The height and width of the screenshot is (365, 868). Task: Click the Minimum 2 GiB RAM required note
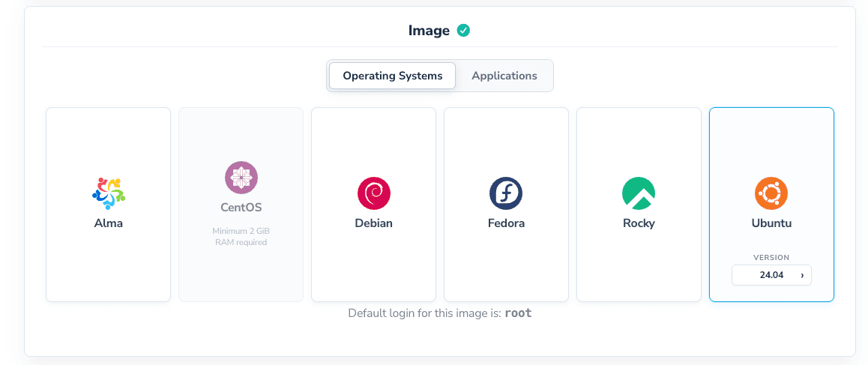241,237
